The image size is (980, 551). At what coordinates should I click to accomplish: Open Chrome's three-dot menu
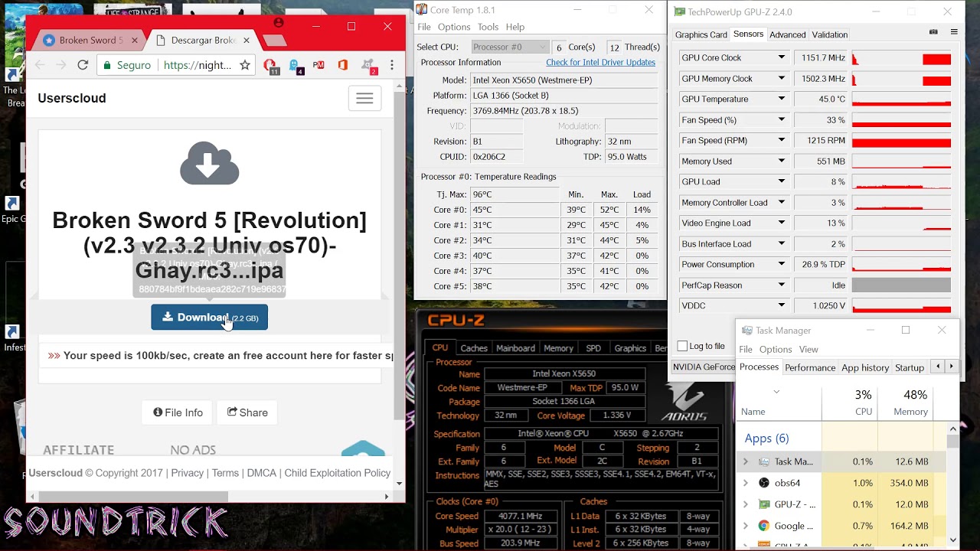[392, 65]
